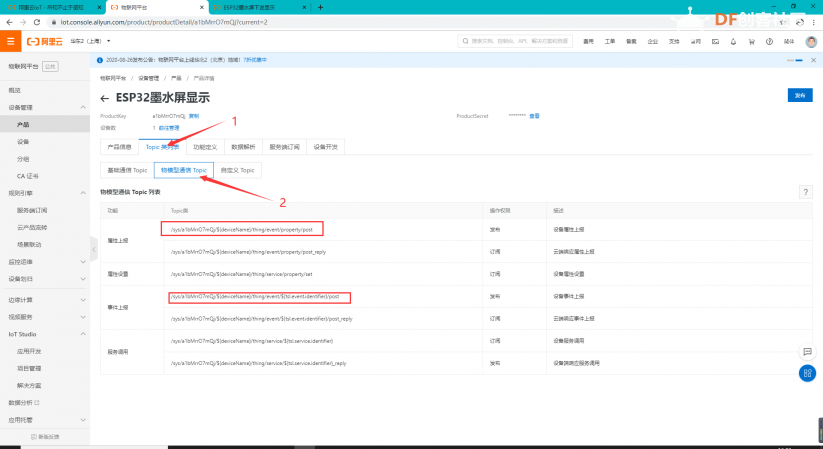The height and width of the screenshot is (449, 823).
Task: Switch to the 产品信息 tab
Action: [x=119, y=147]
